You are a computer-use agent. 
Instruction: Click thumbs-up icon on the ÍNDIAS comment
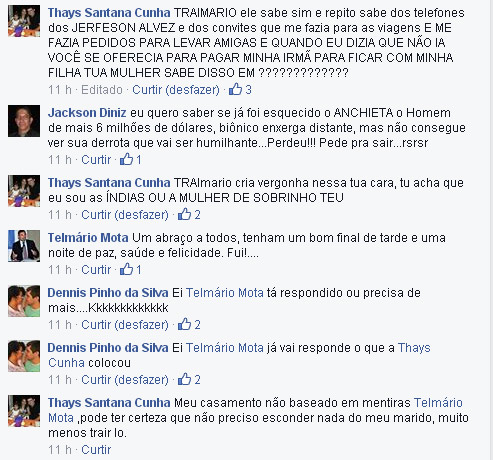[x=184, y=214]
